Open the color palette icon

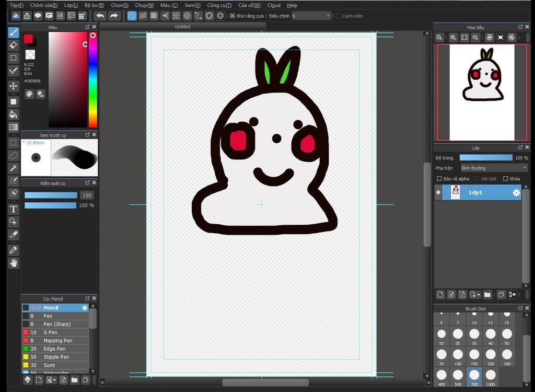tap(29, 94)
